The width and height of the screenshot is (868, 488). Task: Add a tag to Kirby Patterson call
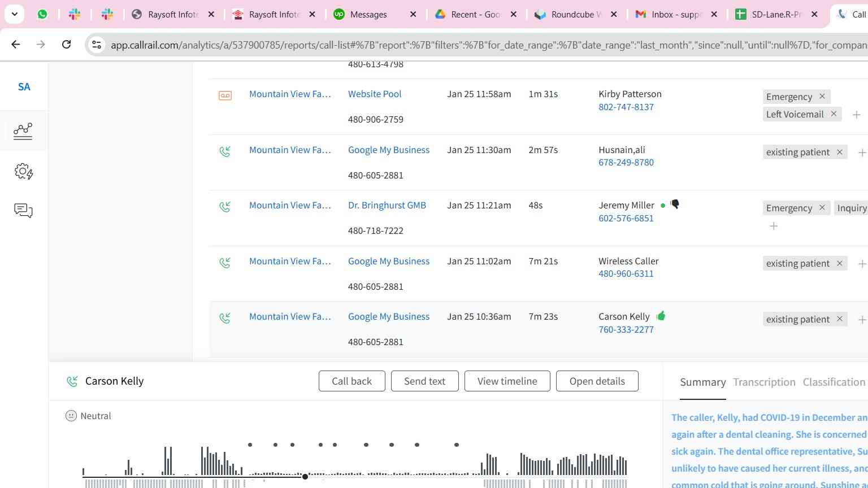click(x=857, y=115)
